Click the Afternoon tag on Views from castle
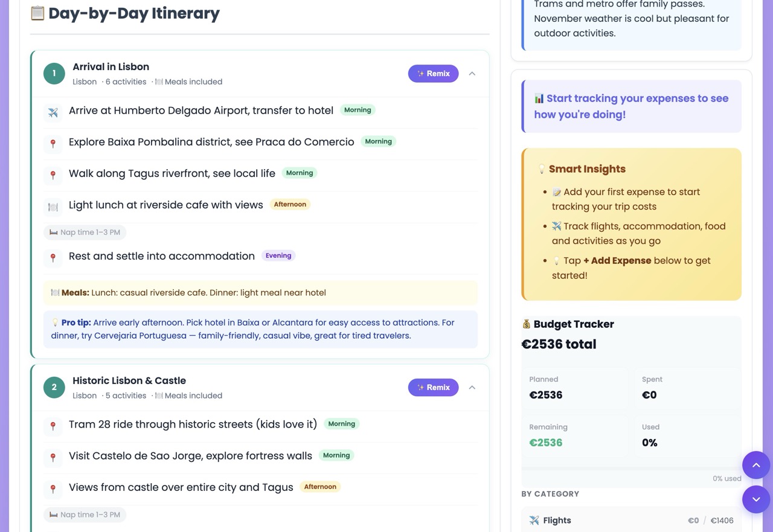773x532 pixels. point(320,487)
